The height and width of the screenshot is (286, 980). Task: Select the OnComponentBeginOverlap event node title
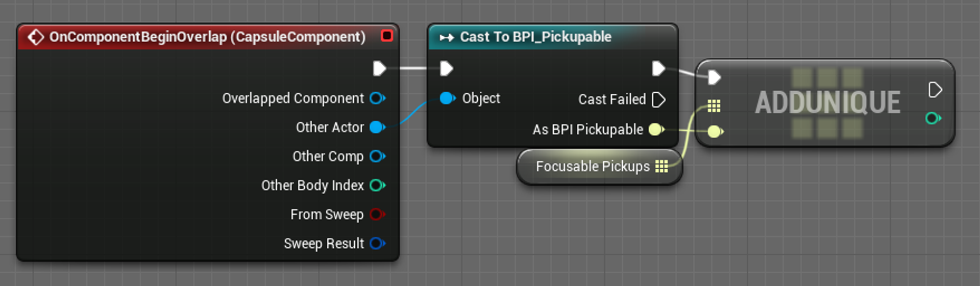click(207, 37)
